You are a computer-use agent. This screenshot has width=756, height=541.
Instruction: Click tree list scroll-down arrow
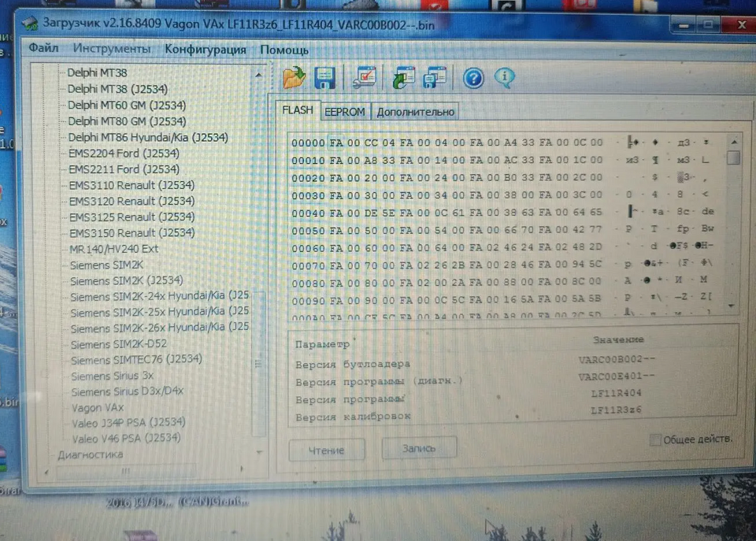point(259,452)
